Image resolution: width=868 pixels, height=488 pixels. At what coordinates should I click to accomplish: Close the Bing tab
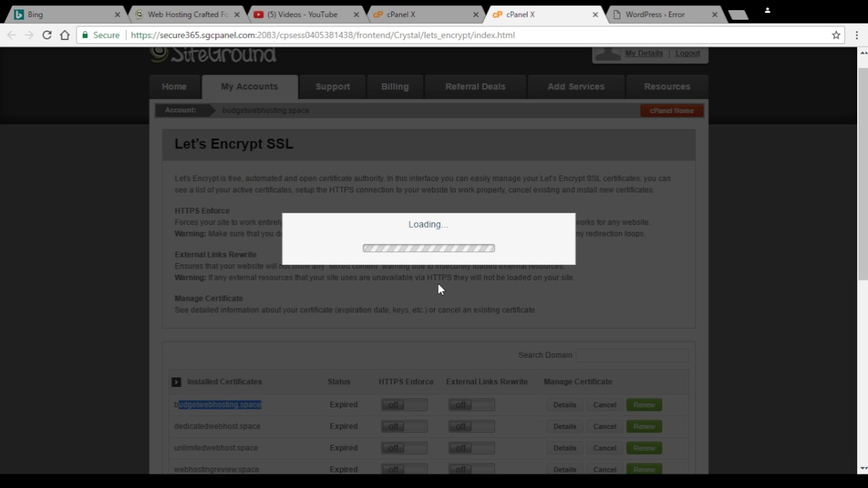pyautogui.click(x=117, y=14)
